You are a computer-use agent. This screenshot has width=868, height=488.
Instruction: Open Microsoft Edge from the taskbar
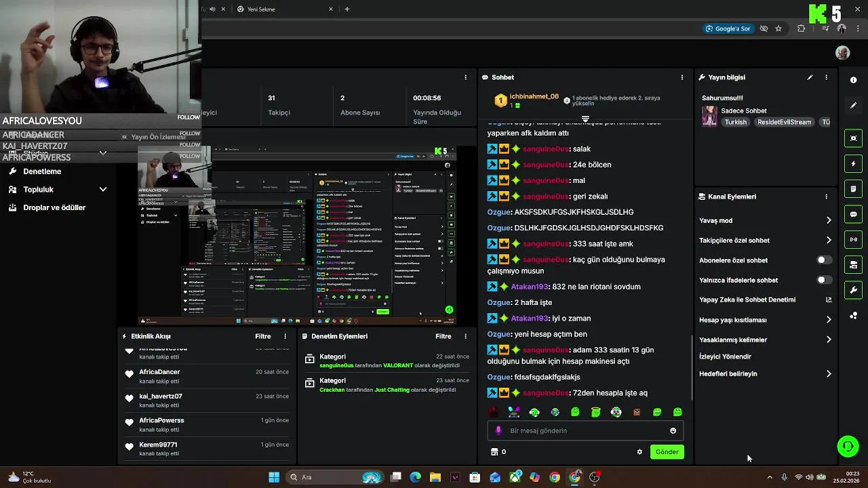point(415,477)
